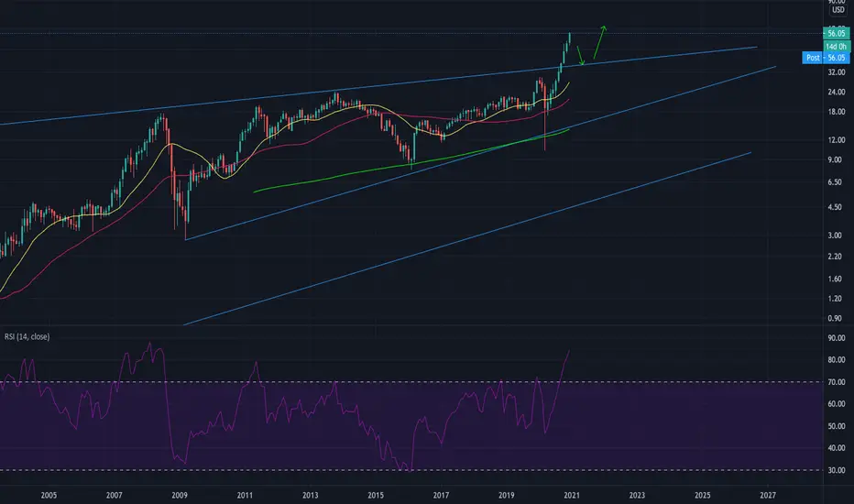
Task: Click the 2013 time axis label
Action: click(x=310, y=495)
